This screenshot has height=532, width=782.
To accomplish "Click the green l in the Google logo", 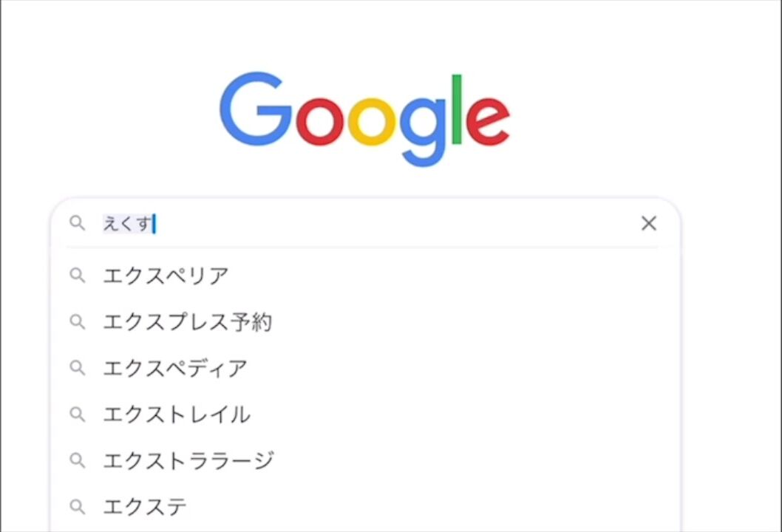I will tap(456, 109).
